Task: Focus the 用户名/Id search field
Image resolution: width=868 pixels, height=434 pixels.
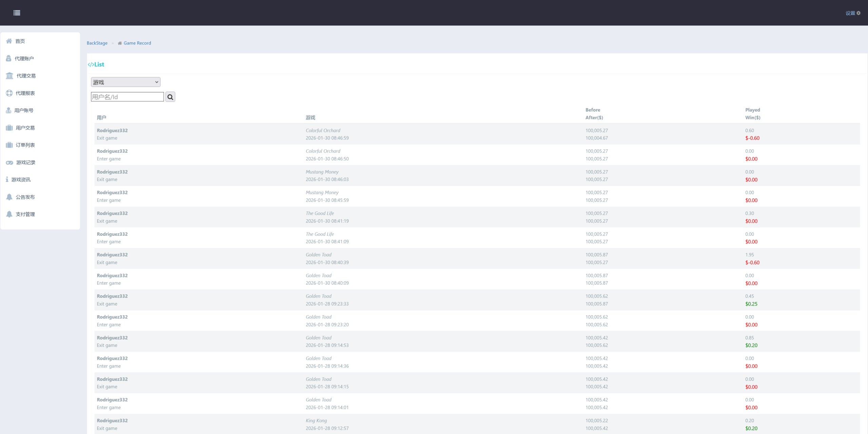Action: coord(127,97)
